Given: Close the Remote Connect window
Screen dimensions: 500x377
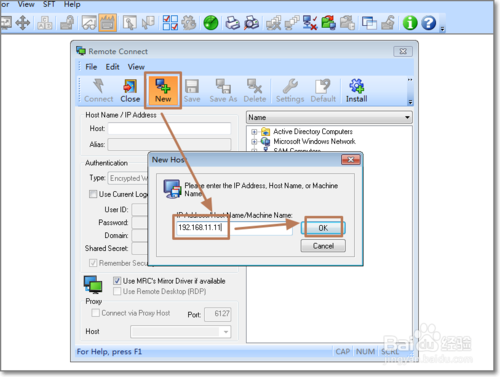Looking at the screenshot, I should pos(403,51).
